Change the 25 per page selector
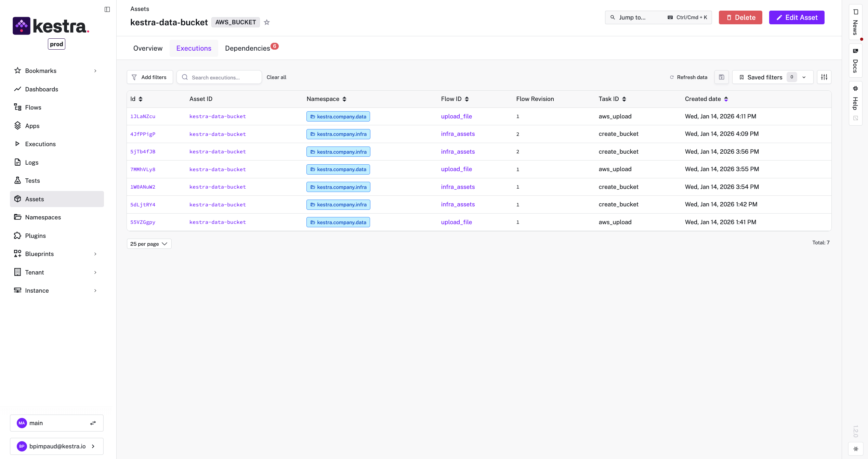 (x=149, y=244)
